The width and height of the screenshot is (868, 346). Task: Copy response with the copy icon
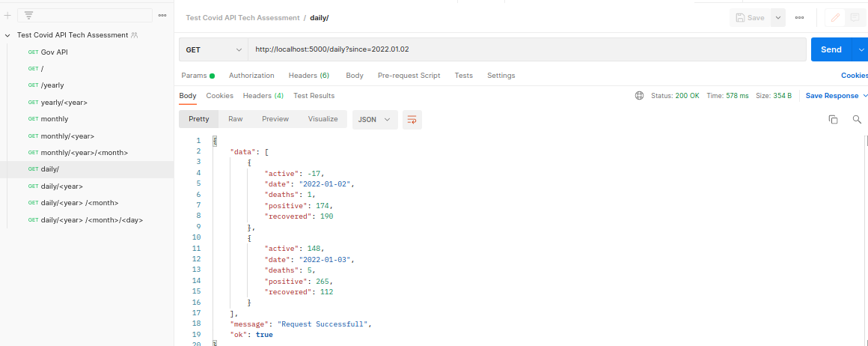[x=833, y=119]
